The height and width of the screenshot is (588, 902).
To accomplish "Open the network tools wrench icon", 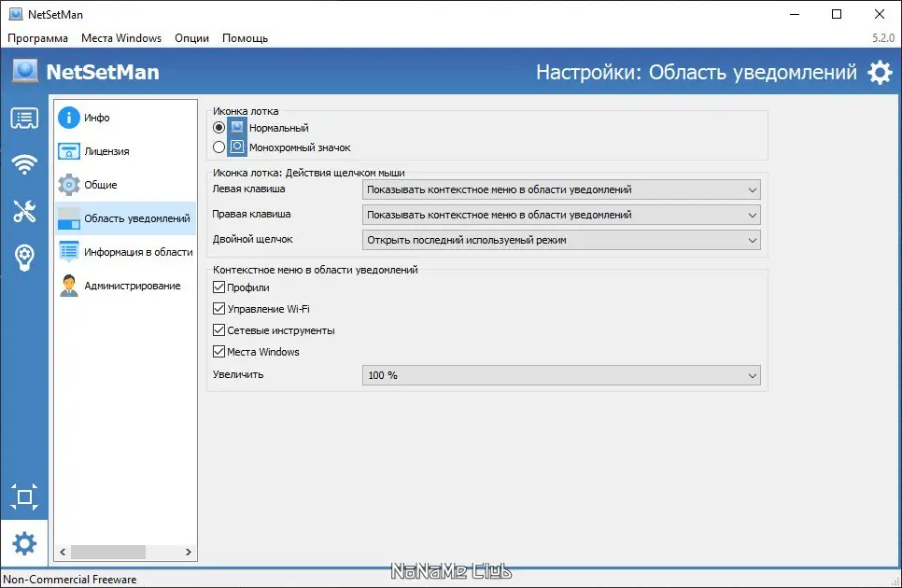I will pyautogui.click(x=24, y=211).
